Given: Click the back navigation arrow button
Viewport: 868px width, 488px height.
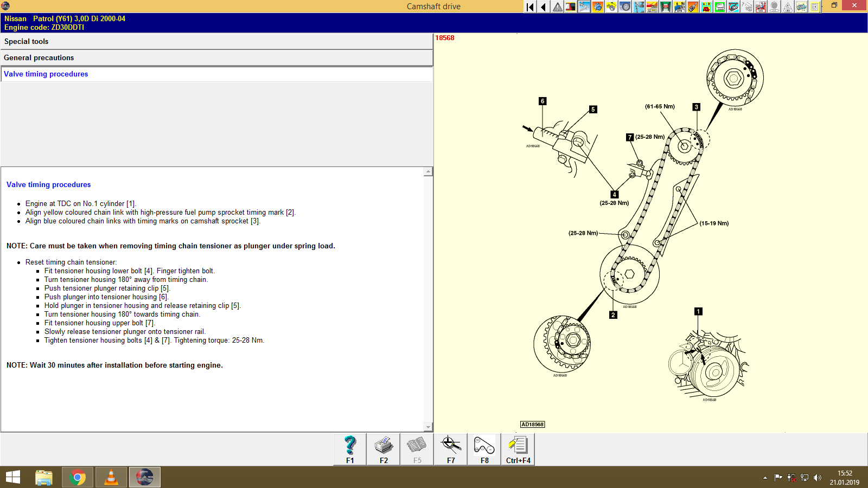Looking at the screenshot, I should tap(543, 7).
